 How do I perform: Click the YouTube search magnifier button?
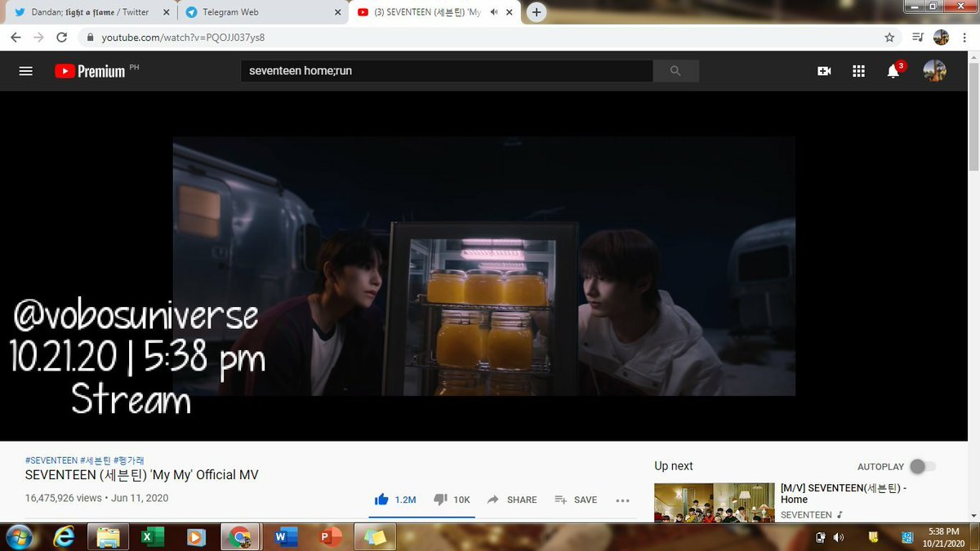(x=675, y=71)
